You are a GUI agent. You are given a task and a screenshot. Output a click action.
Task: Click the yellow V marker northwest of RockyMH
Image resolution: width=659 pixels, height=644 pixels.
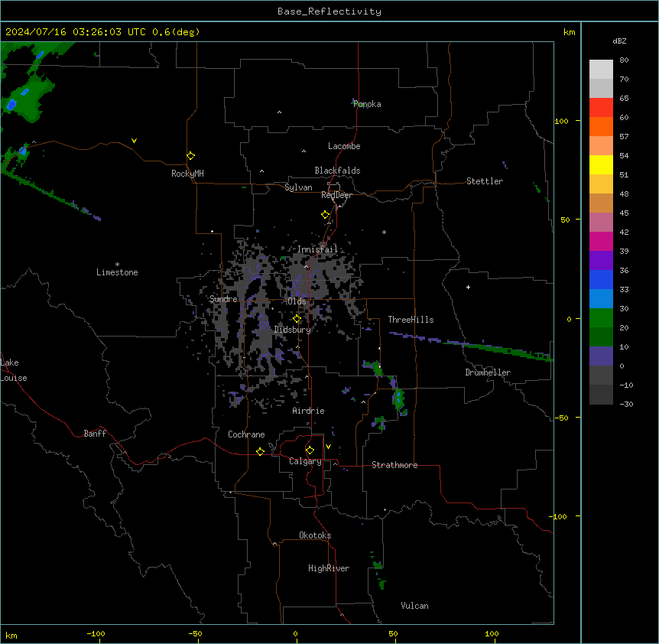pos(134,141)
